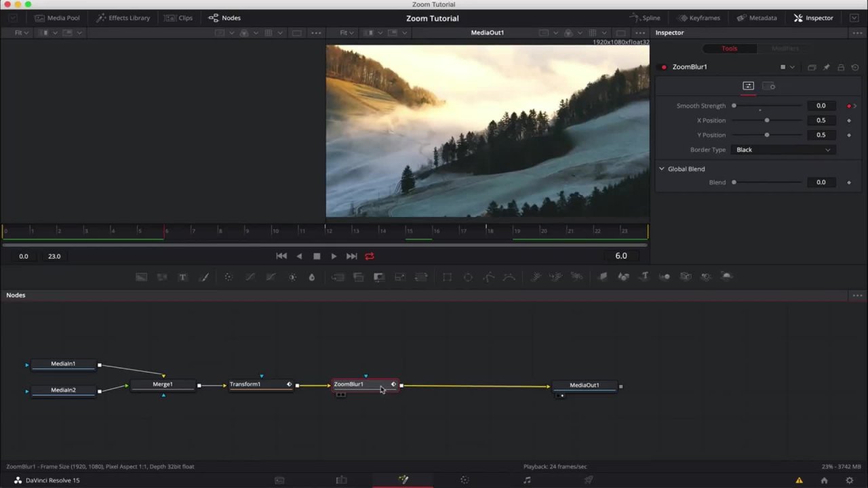The image size is (868, 488).
Task: Toggle loop playback button
Action: tap(370, 256)
